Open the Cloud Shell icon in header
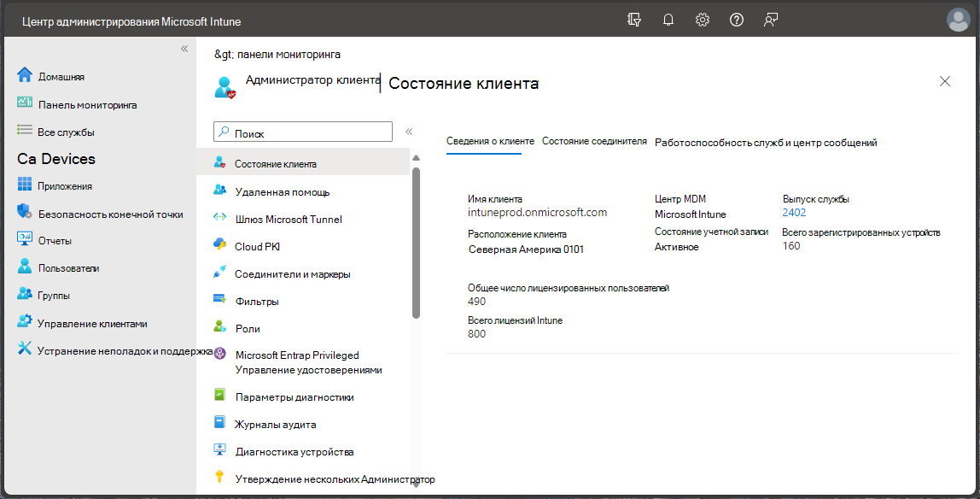This screenshot has height=499, width=980. tap(634, 20)
